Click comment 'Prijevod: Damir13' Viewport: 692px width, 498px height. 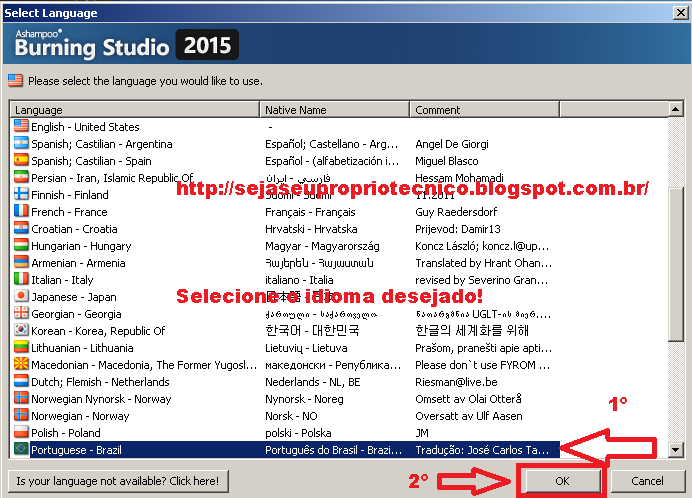point(458,229)
